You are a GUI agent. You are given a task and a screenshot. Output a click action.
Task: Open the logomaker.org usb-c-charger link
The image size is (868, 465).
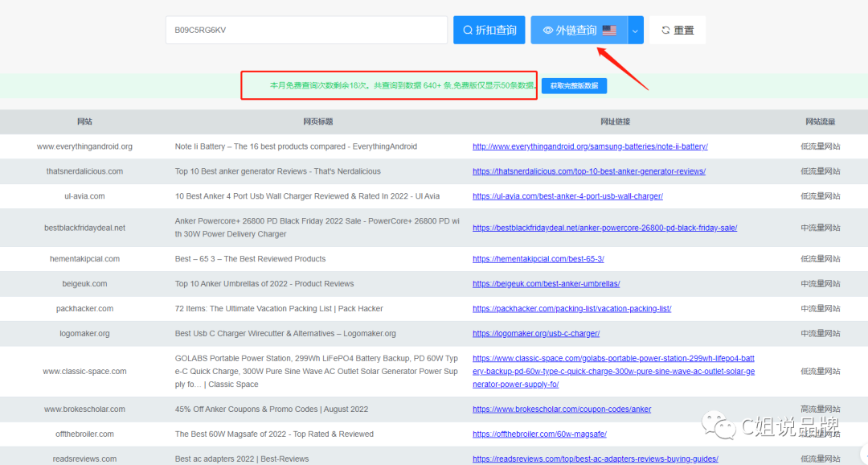point(536,334)
